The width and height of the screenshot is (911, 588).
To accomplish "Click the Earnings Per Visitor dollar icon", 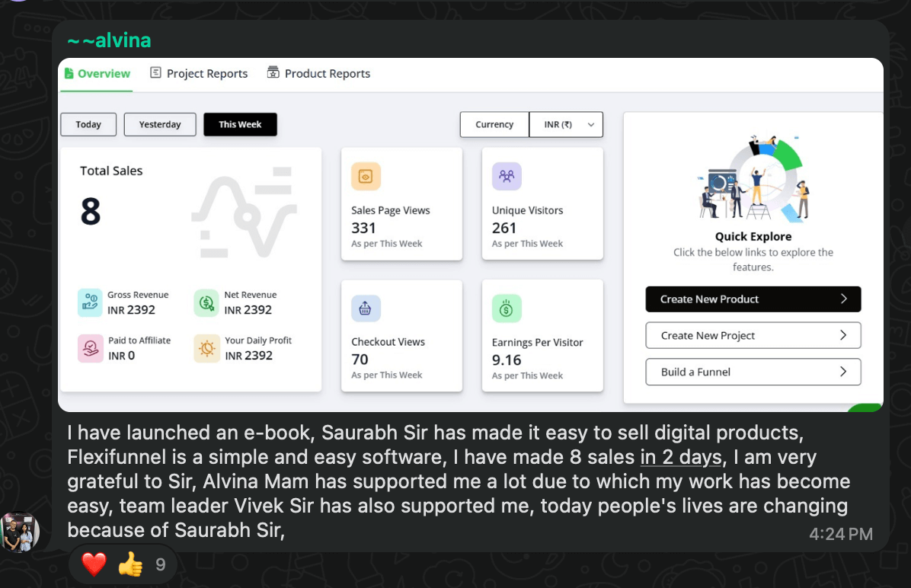I will coord(507,308).
